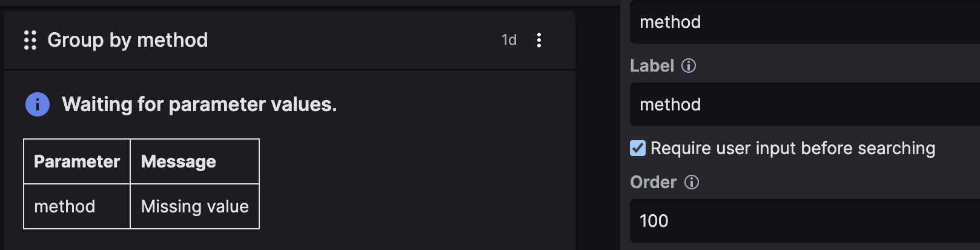This screenshot has width=980, height=250.
Task: Toggle Require user input before searching checkbox
Action: click(638, 148)
